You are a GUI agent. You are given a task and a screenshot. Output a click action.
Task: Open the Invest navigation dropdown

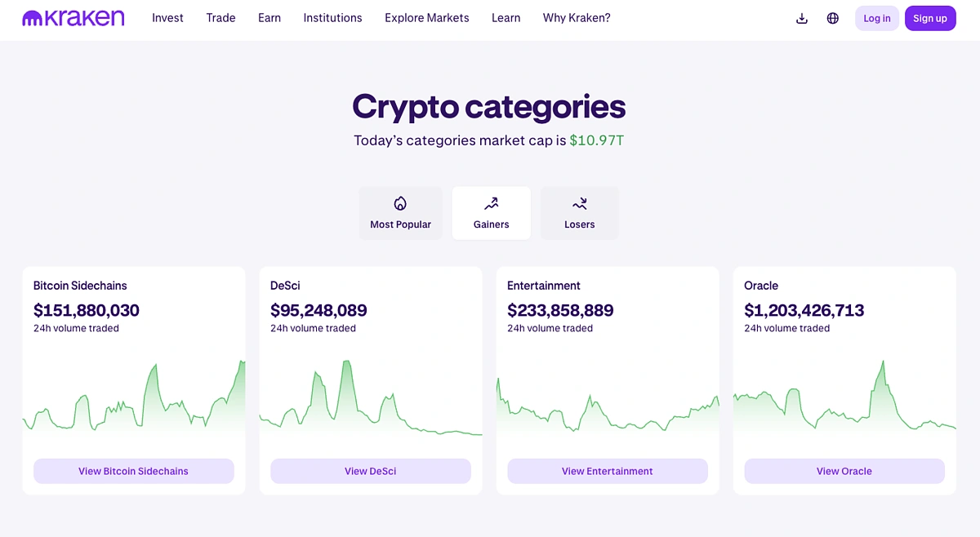coord(167,17)
